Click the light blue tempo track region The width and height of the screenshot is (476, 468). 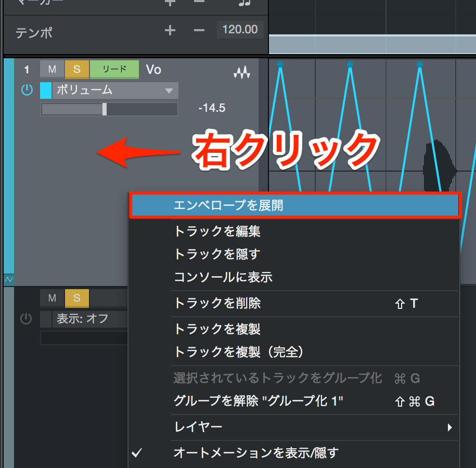click(372, 44)
